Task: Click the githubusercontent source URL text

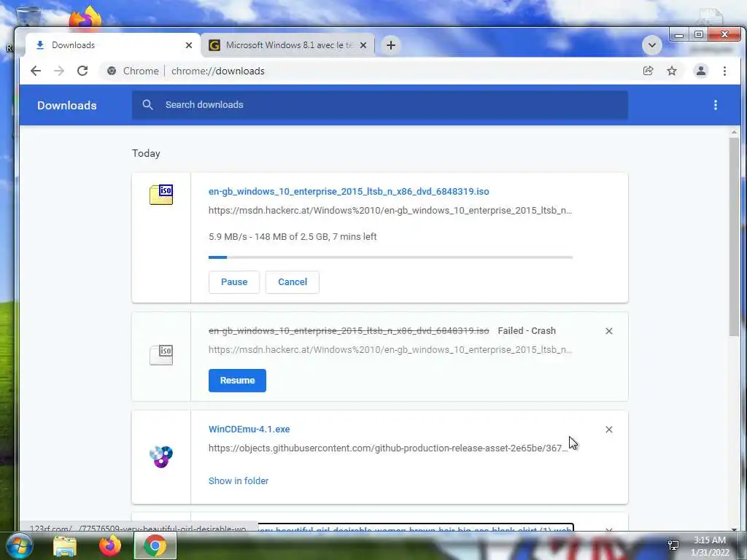Action: pos(388,448)
